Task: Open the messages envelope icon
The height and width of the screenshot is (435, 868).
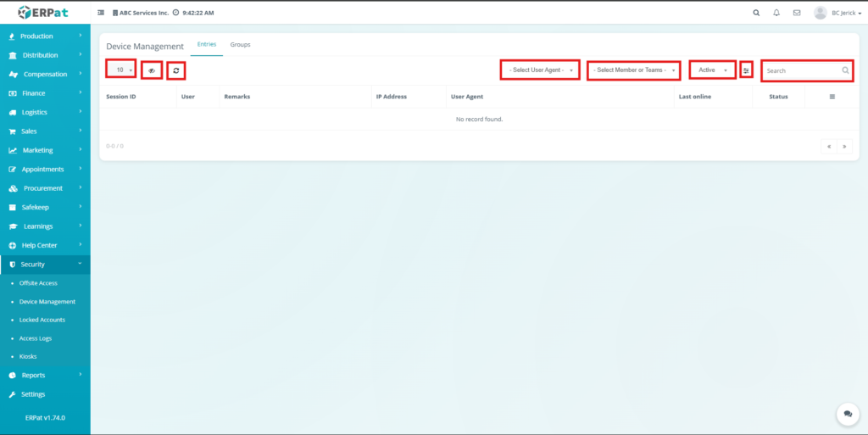Action: pyautogui.click(x=797, y=13)
